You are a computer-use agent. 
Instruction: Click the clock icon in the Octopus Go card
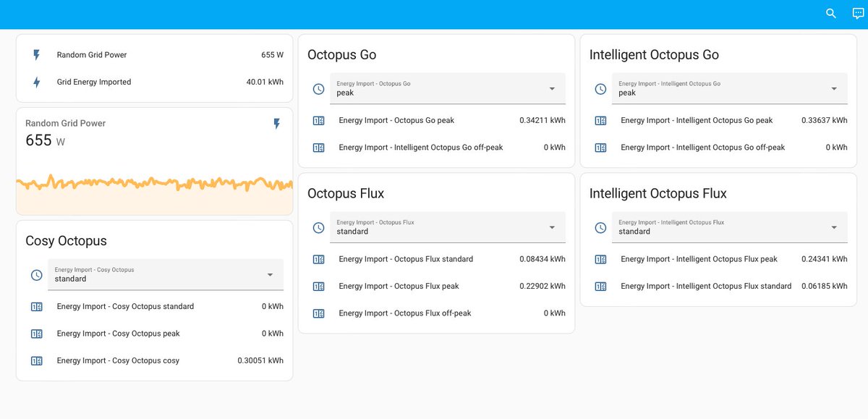[319, 89]
